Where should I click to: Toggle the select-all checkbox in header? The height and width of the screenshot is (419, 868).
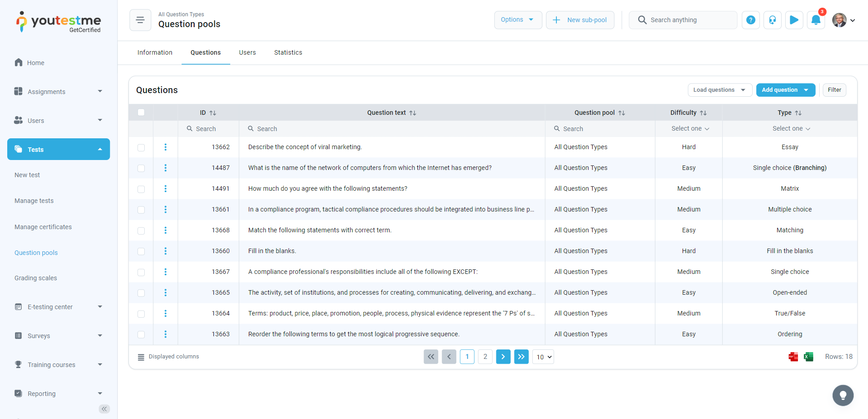[141, 113]
